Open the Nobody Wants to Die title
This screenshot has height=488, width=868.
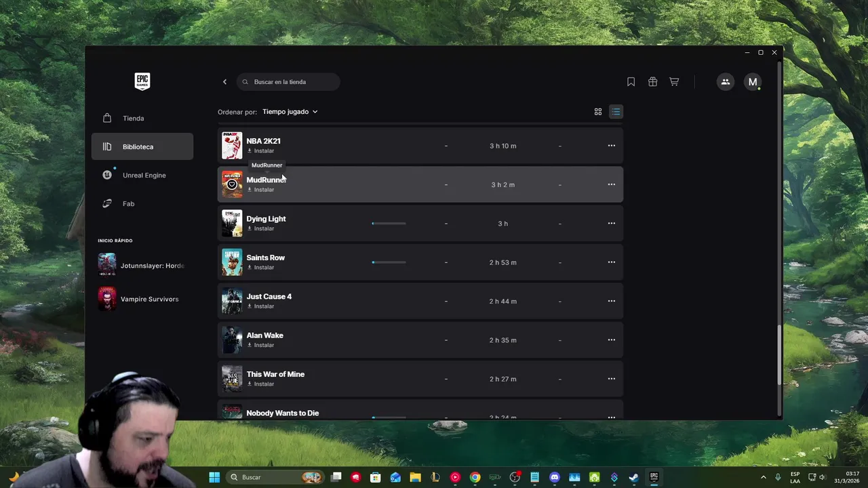coord(282,413)
